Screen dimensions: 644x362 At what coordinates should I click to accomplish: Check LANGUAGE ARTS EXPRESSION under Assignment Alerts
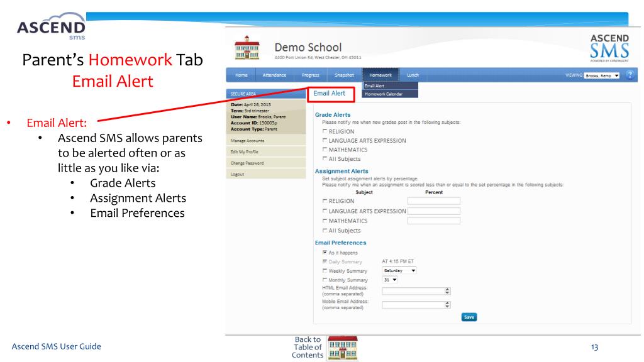tap(325, 211)
